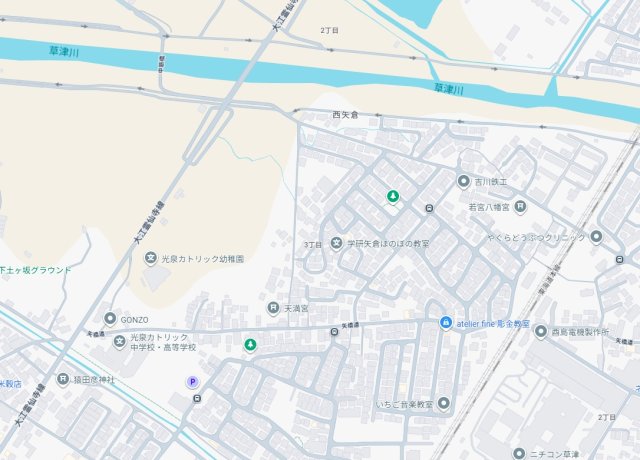Click the bus stop icon near parking P
Screen dimensions: 640x460
[198, 398]
